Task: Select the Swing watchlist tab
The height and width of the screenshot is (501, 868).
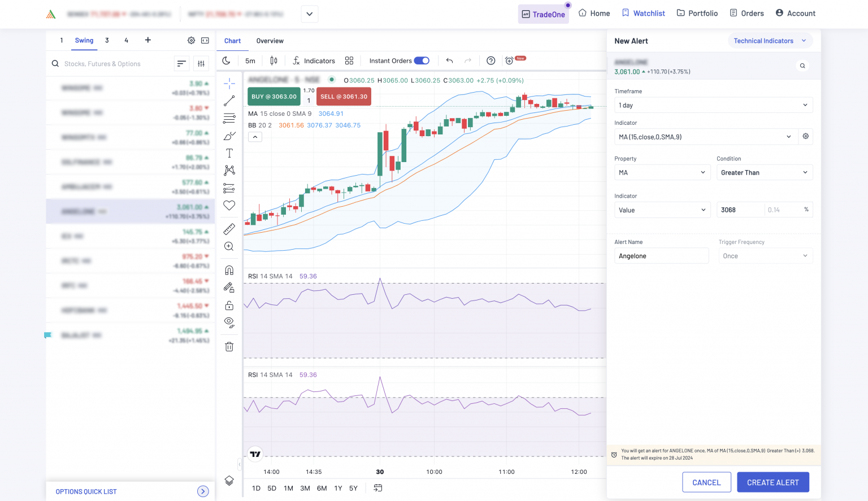Action: pyautogui.click(x=84, y=41)
